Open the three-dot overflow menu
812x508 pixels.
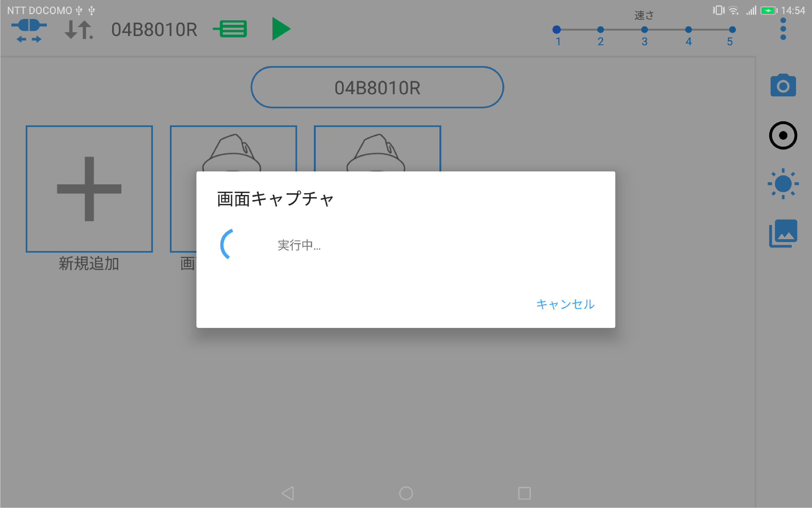783,29
